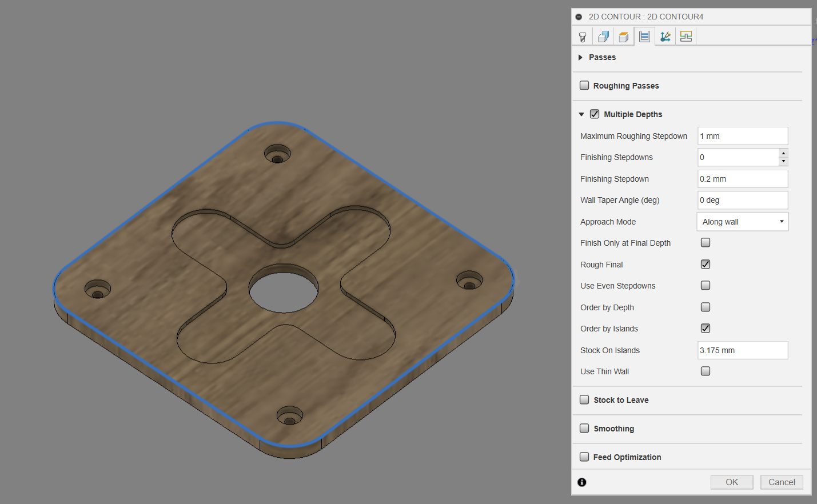Collapse the 2D Contour dialog header icon
Viewport: 817px width, 504px height.
579,17
